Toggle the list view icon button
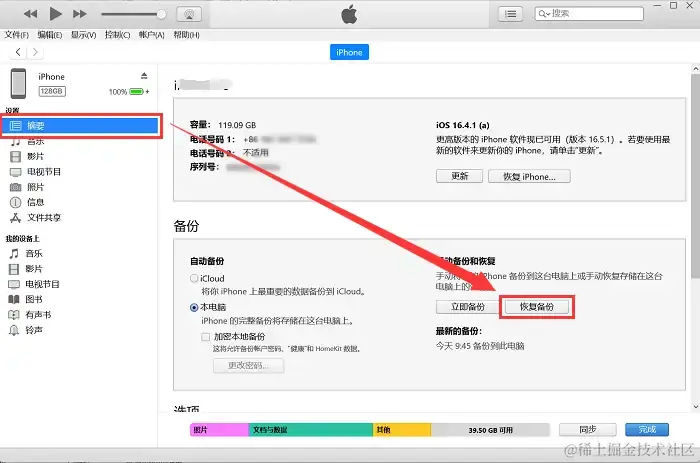The height and width of the screenshot is (463, 700). click(x=510, y=14)
